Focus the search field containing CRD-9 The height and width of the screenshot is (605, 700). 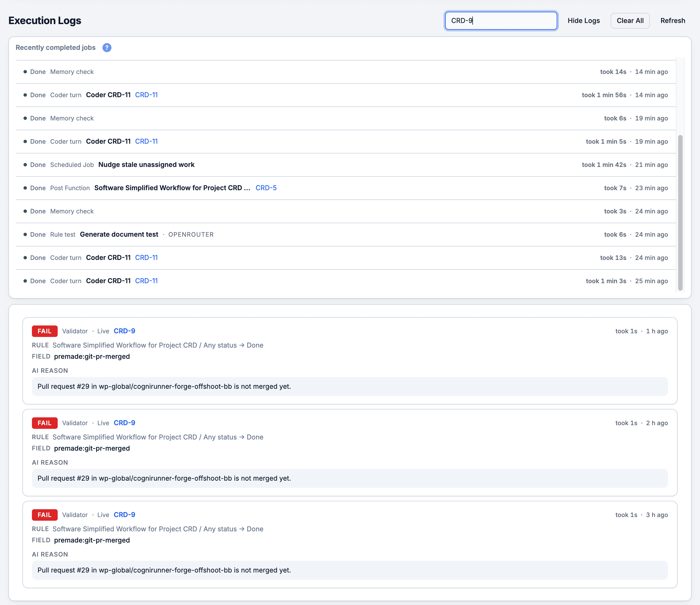501,21
